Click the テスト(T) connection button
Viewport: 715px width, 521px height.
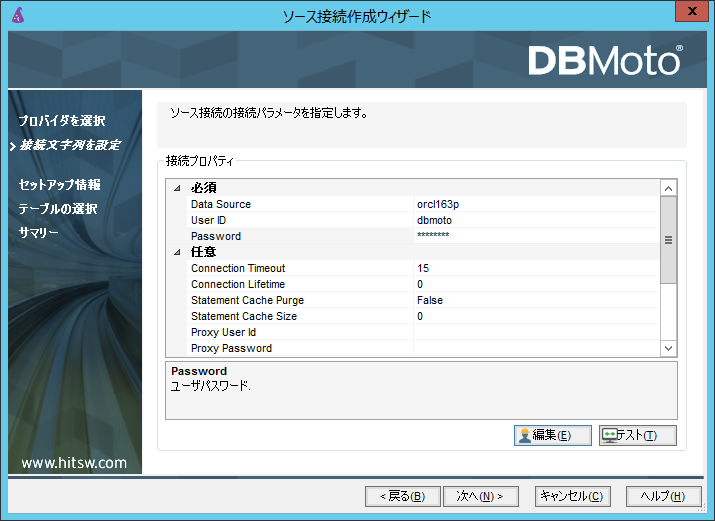tap(637, 435)
